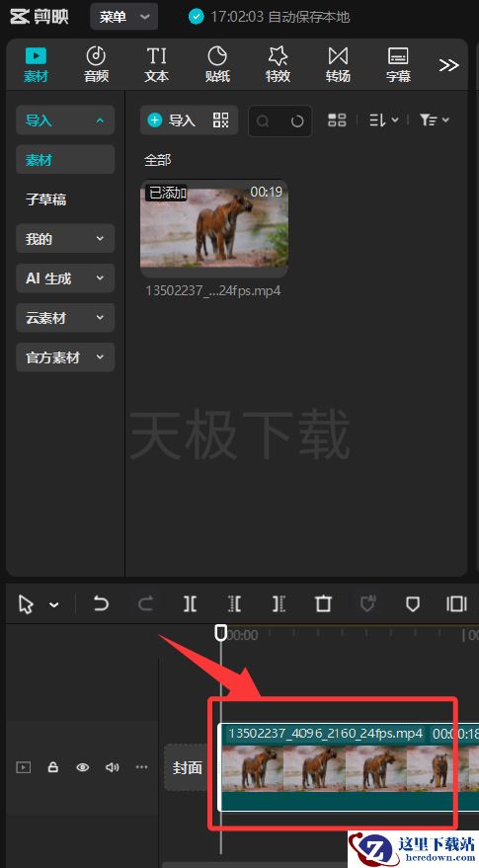This screenshot has height=868, width=479.
Task: Open the 特效 effects tab
Action: pos(278,64)
